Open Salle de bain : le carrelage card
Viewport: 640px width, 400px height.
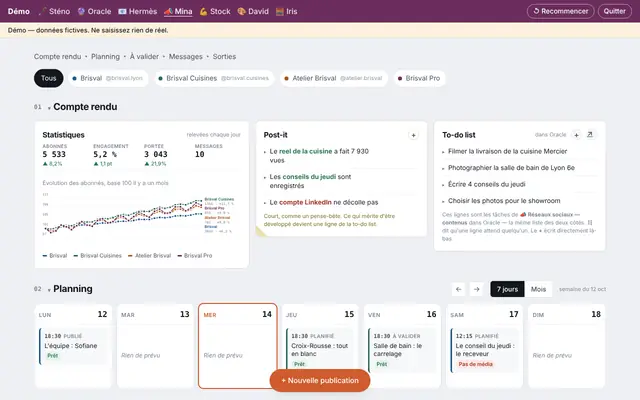pyautogui.click(x=402, y=350)
